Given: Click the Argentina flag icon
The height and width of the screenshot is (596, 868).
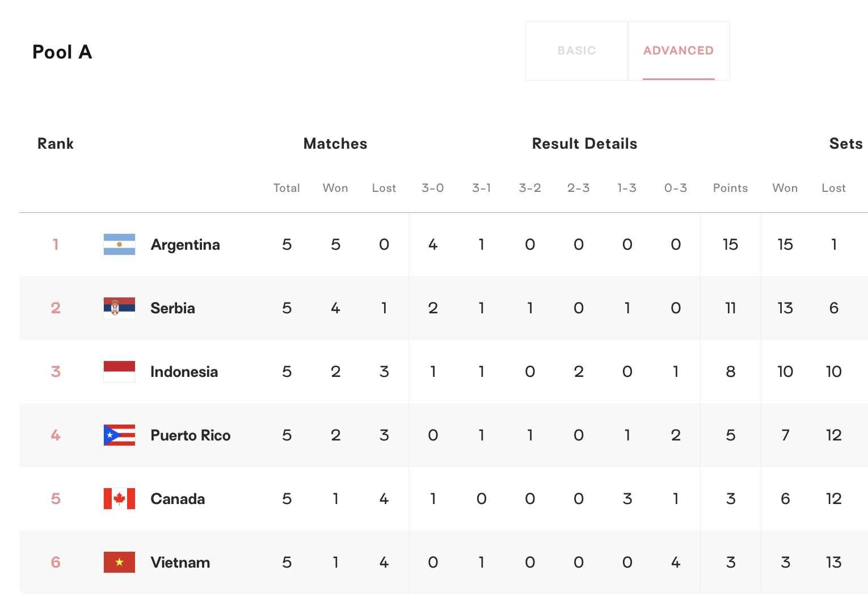Looking at the screenshot, I should 119,245.
